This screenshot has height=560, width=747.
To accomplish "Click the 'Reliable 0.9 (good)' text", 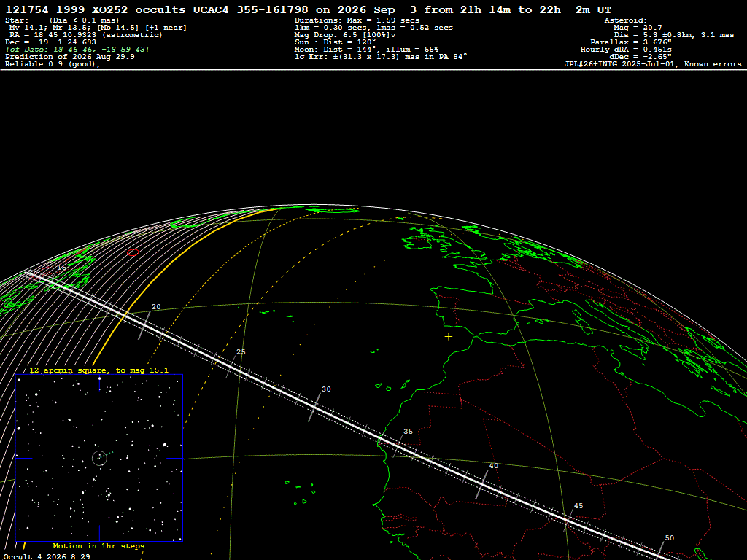I will (x=53, y=64).
